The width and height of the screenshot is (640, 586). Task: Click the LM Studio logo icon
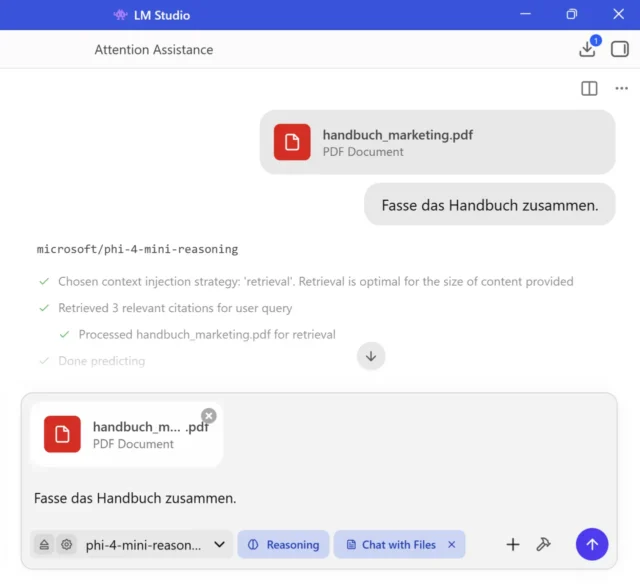120,15
